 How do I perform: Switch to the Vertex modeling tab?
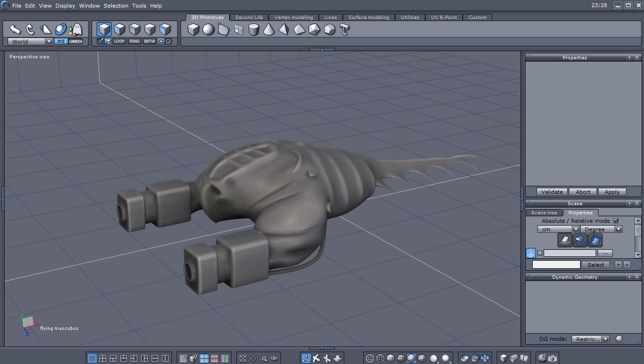click(294, 17)
